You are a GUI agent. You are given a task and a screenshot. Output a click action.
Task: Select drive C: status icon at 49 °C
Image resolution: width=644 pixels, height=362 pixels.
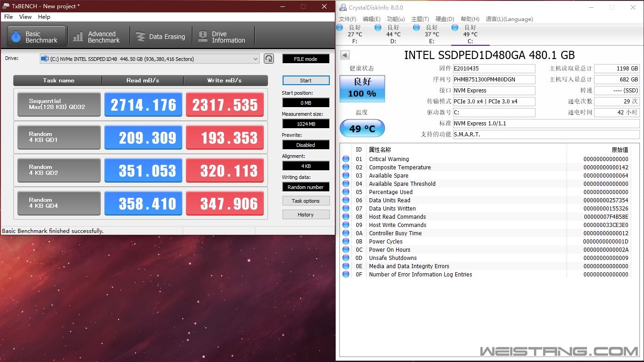coord(455,28)
